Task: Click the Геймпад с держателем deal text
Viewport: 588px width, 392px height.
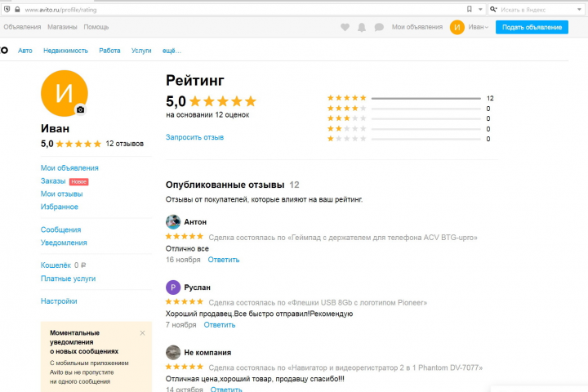Action: pyautogui.click(x=343, y=238)
